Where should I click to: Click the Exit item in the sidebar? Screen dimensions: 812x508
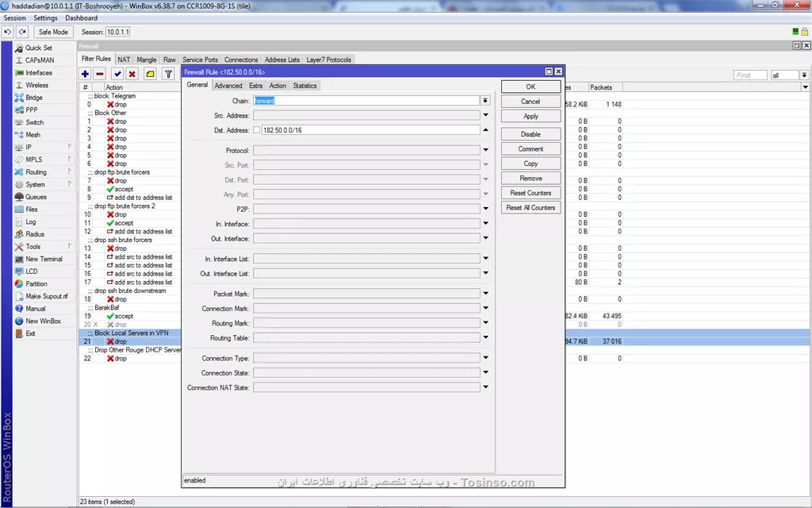pyautogui.click(x=30, y=333)
